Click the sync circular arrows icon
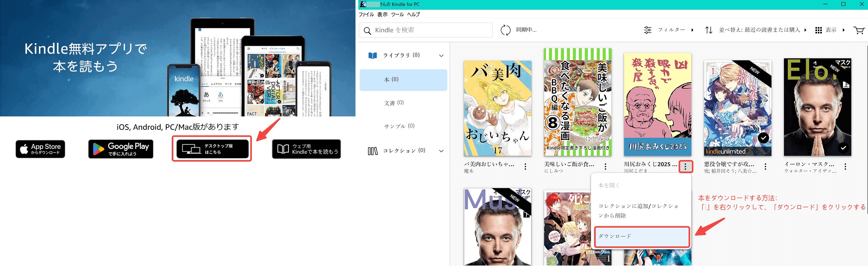868x266 pixels. (x=505, y=30)
